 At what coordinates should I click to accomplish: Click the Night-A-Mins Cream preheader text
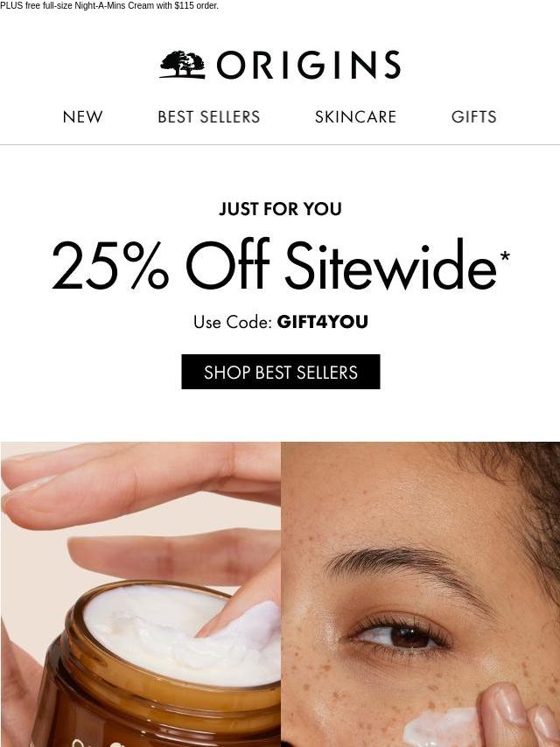coord(109,6)
